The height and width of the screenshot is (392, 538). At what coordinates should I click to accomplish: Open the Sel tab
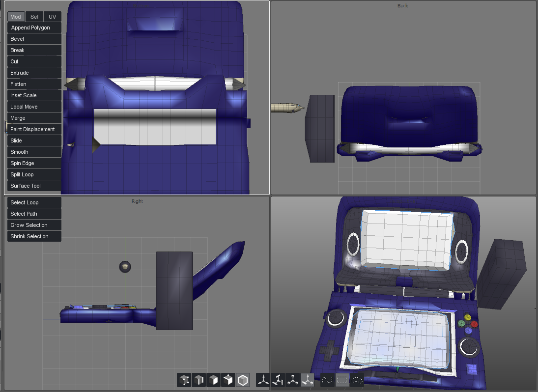(x=34, y=17)
